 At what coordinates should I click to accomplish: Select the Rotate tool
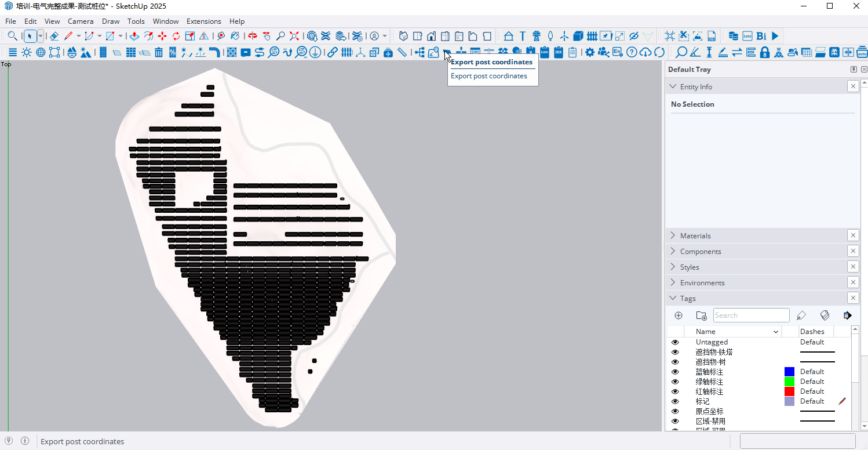(176, 36)
